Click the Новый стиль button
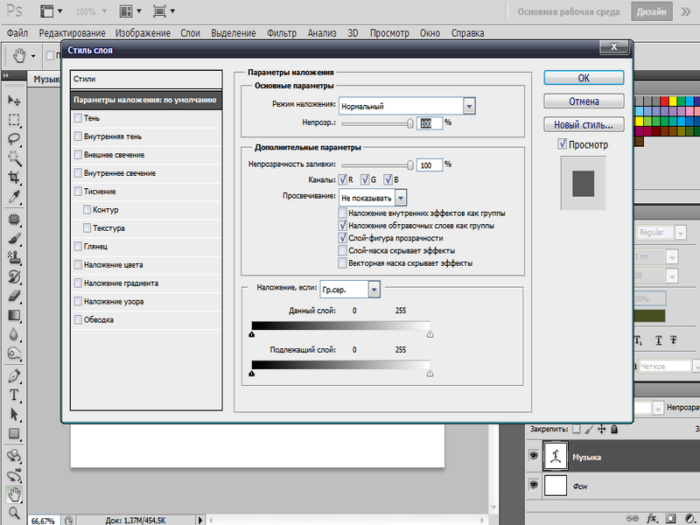Screen dimensions: 700x525 [x=584, y=125]
